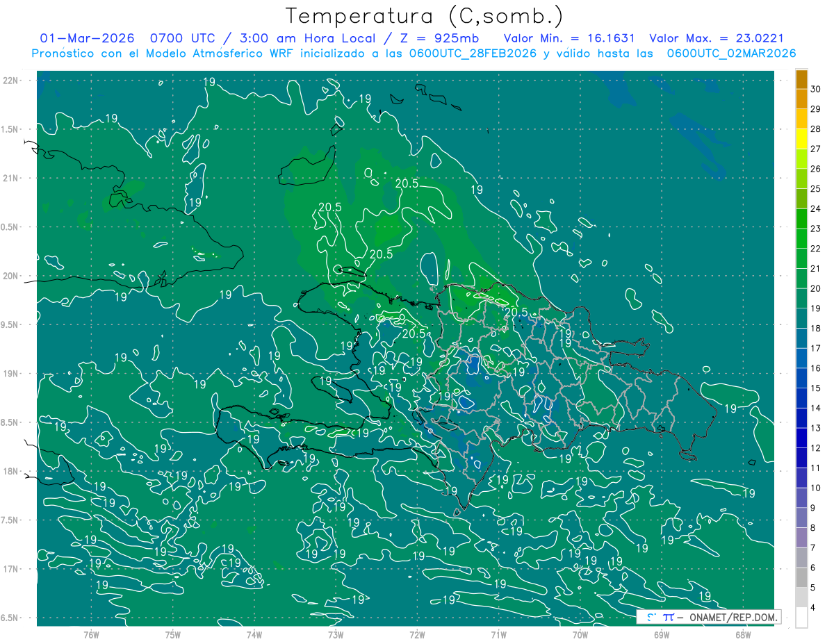Click the dark blue swatch between 12 and 13
Screen dimensions: 834x644
(802, 438)
